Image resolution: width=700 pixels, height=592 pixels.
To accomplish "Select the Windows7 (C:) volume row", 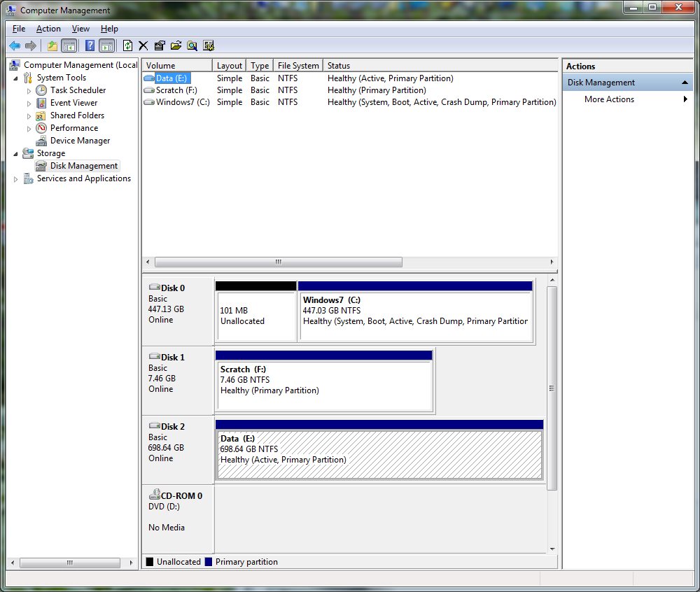I will tap(350, 102).
